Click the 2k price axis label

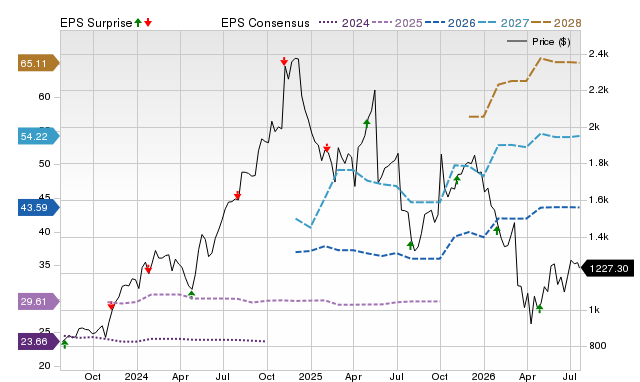coord(594,127)
